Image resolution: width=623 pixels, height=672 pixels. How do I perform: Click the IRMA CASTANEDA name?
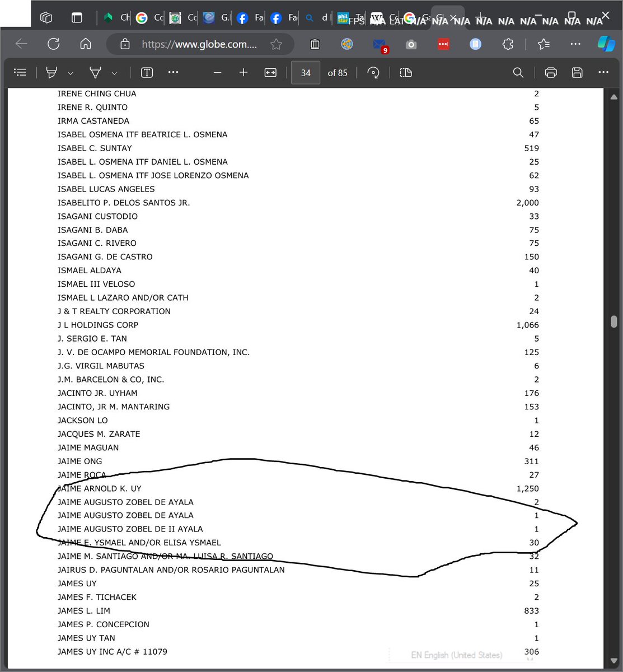[93, 121]
